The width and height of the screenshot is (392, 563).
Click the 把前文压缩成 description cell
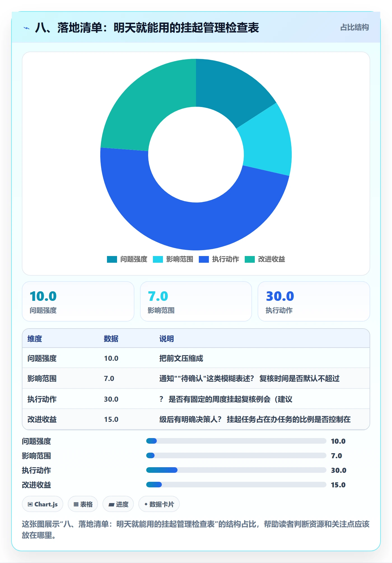pos(181,358)
